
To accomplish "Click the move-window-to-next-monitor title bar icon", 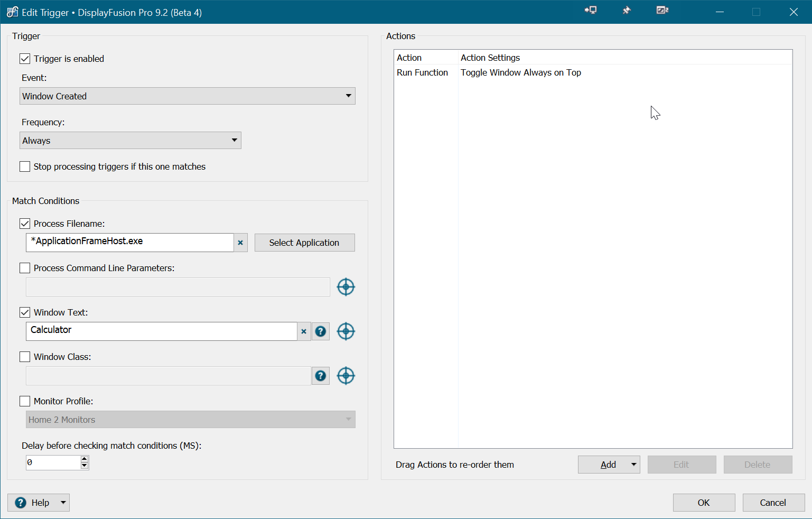I will [591, 11].
